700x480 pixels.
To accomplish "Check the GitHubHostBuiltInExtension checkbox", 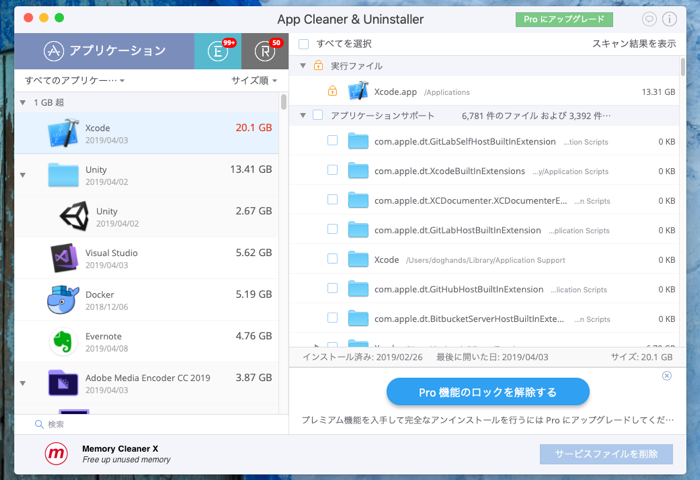I will tap(333, 288).
